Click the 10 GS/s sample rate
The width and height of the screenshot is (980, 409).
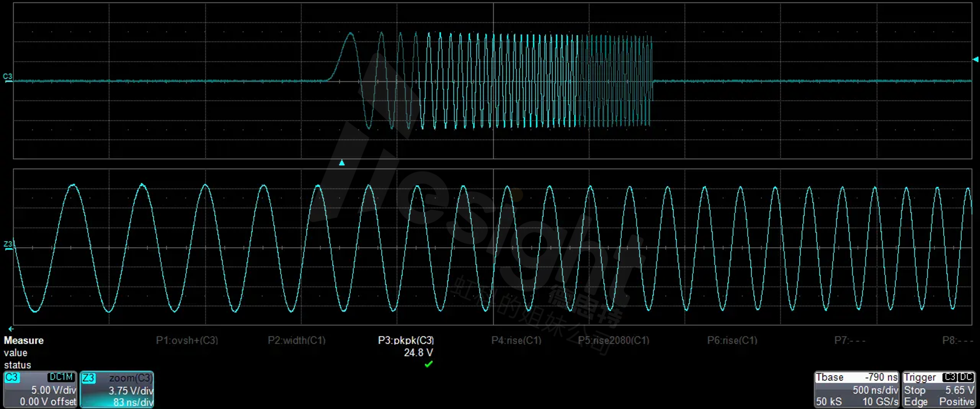(880, 401)
